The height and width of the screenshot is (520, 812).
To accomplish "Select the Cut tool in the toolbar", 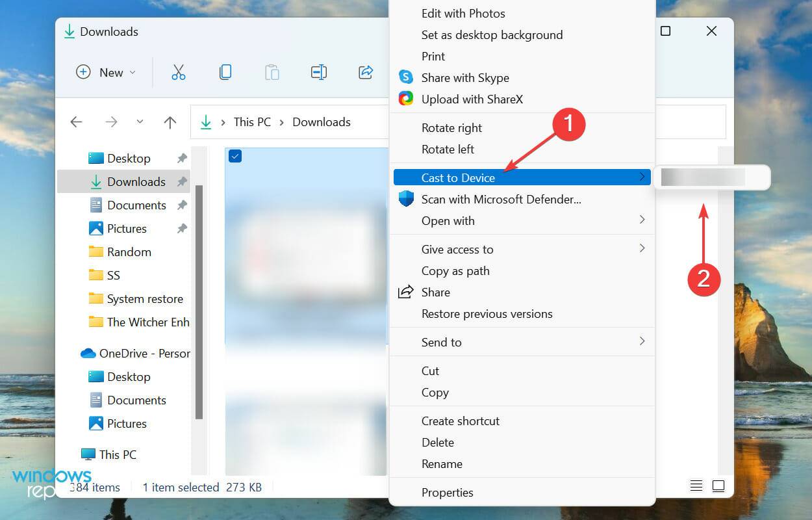I will (179, 72).
